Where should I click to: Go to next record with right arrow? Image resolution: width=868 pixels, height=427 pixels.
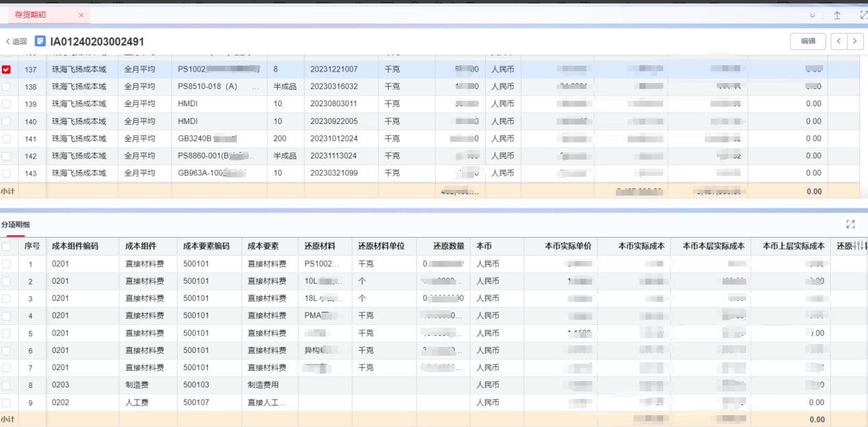click(x=854, y=41)
